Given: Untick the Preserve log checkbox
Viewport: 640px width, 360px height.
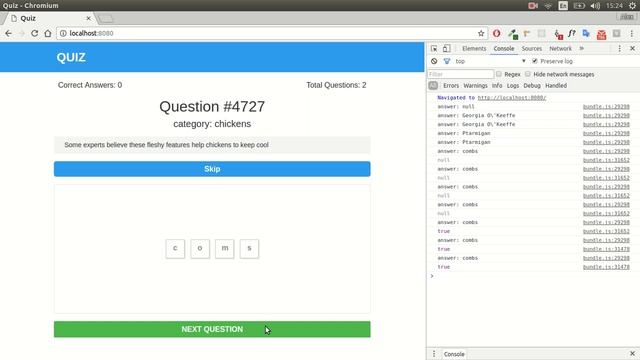Looking at the screenshot, I should [535, 61].
